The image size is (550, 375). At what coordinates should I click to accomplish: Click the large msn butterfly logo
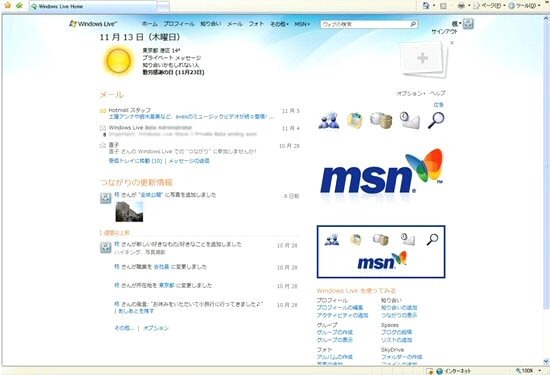pos(382,172)
